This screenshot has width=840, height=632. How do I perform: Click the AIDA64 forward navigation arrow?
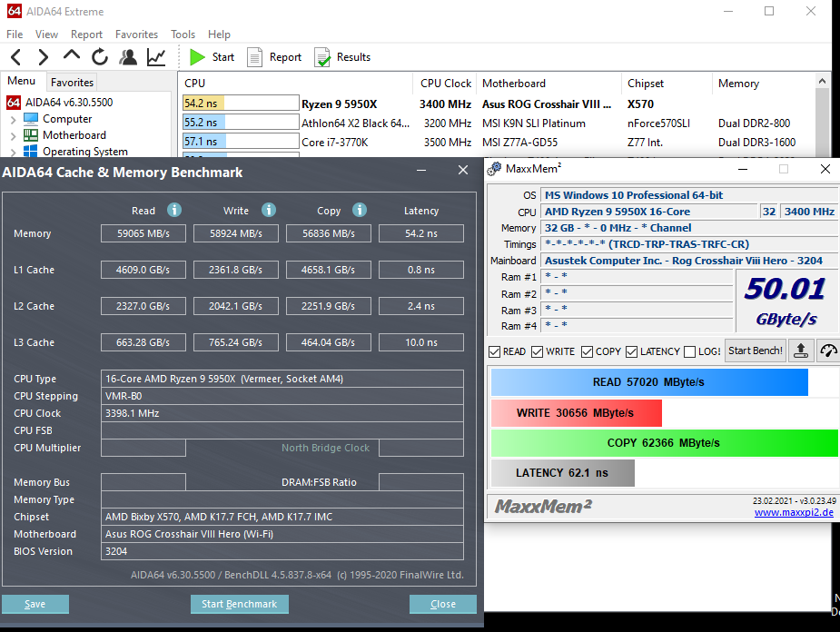43,57
